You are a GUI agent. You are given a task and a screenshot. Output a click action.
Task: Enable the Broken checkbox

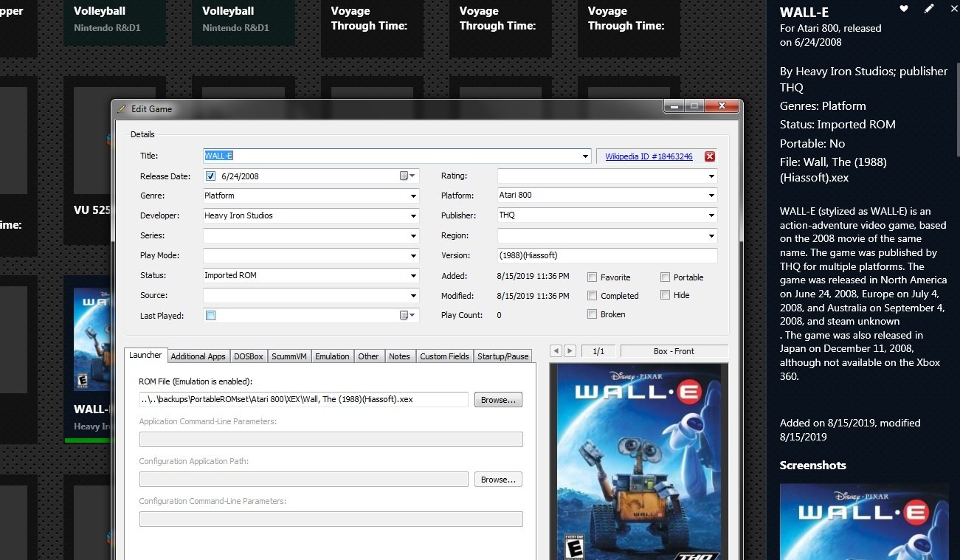coord(592,314)
